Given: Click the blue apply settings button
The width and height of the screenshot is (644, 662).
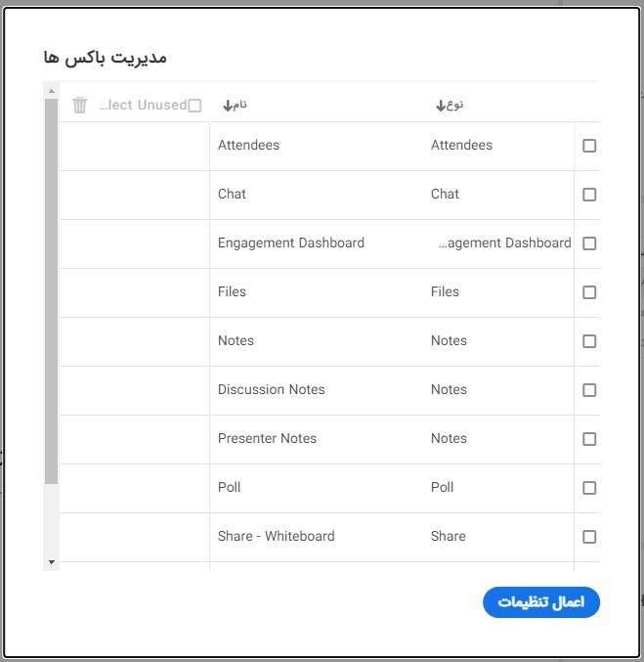Looking at the screenshot, I should 541,602.
